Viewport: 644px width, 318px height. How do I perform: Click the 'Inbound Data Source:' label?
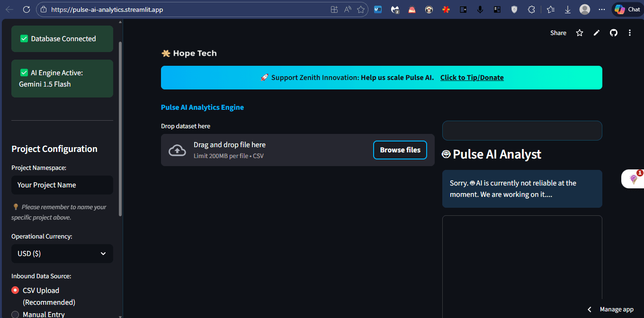41,276
